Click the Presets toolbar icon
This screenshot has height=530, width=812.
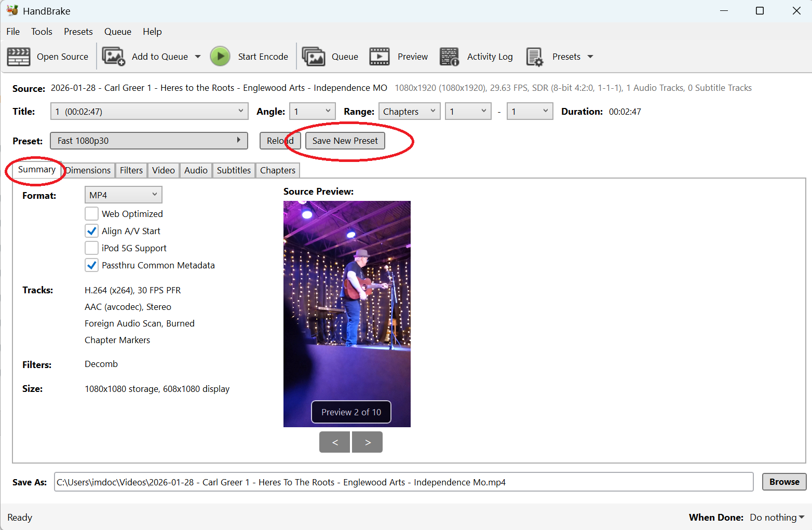click(534, 57)
